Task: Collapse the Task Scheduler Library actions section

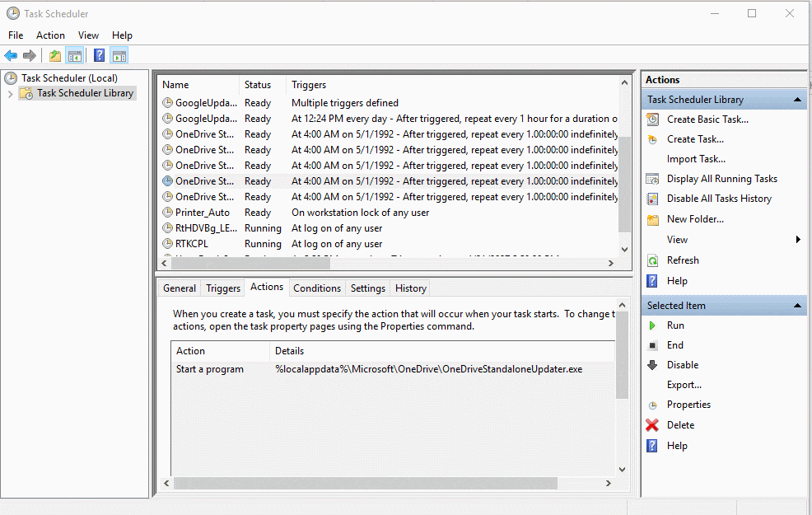Action: click(797, 99)
